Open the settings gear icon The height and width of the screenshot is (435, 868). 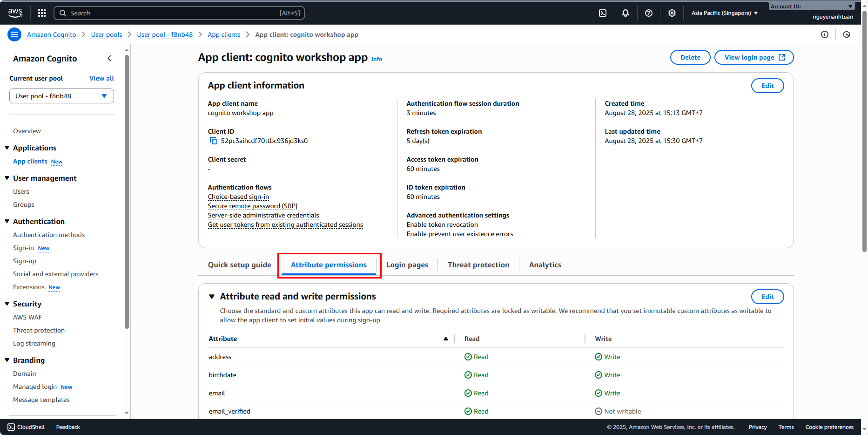point(672,13)
